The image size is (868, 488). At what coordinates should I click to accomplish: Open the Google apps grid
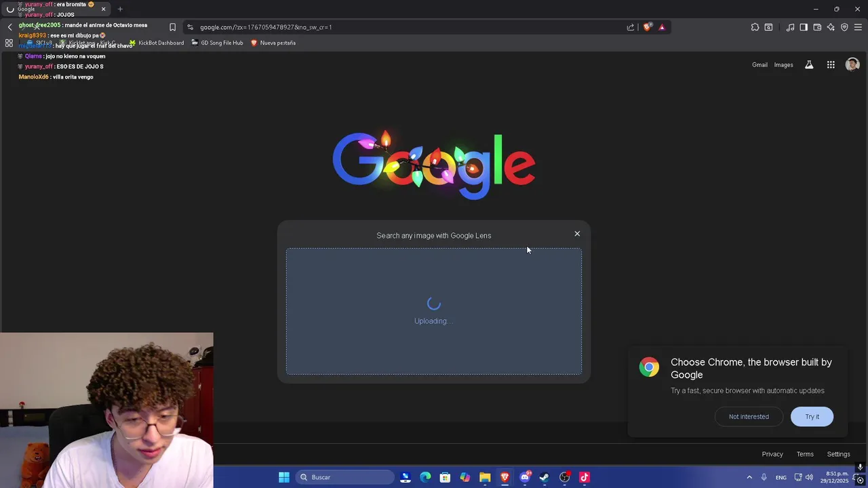pyautogui.click(x=831, y=65)
